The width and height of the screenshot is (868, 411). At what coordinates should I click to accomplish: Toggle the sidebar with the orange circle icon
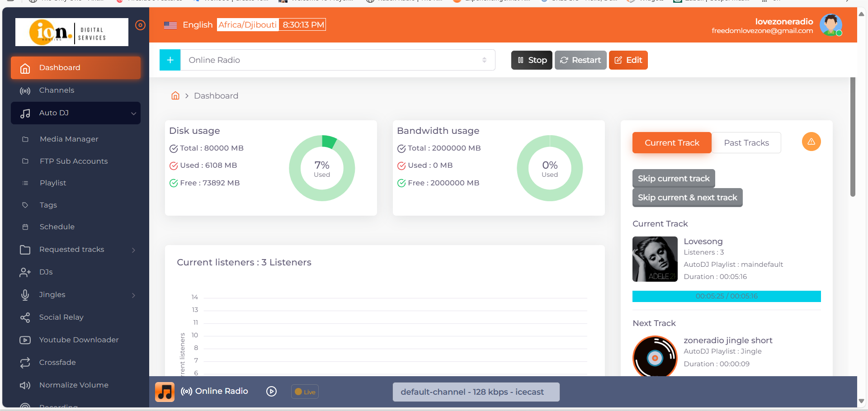[x=140, y=25]
